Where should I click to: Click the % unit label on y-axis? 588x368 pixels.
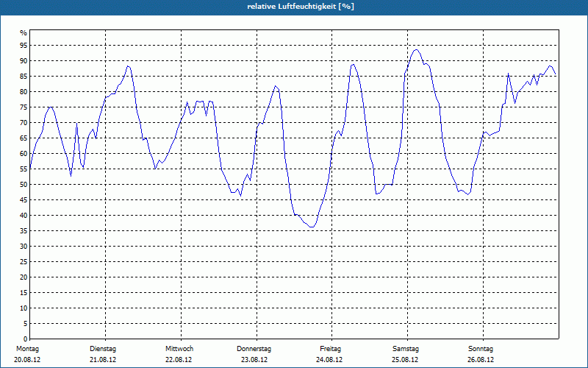(24, 33)
